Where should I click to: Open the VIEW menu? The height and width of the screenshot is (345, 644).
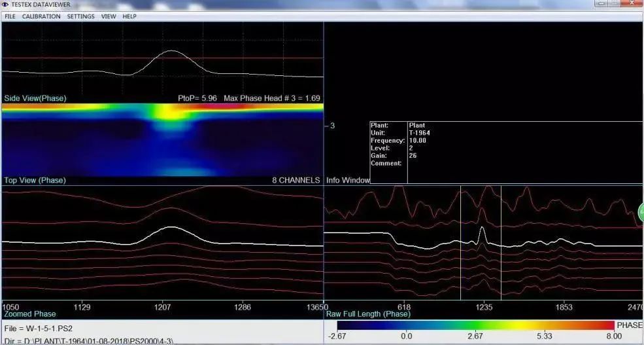(x=109, y=16)
